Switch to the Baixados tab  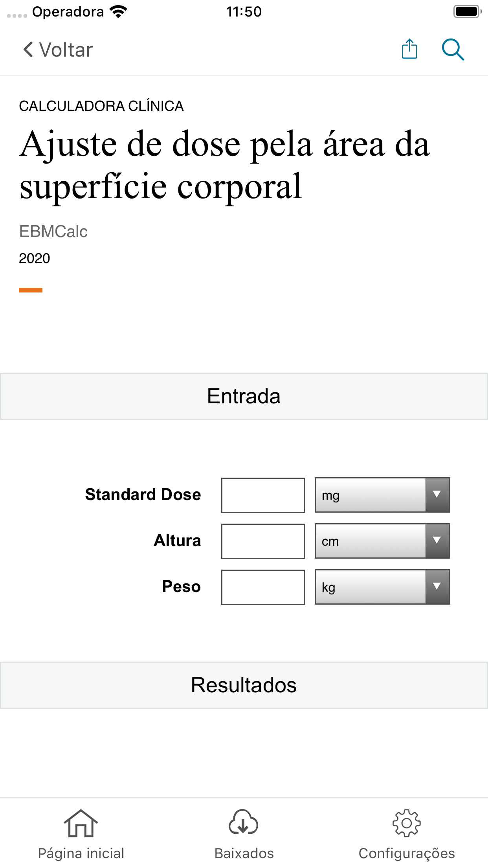(x=244, y=837)
